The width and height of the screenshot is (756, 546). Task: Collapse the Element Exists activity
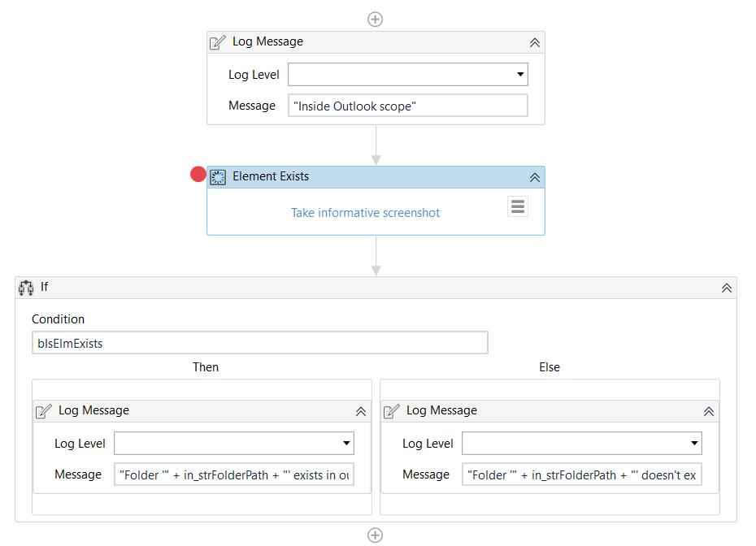point(535,177)
